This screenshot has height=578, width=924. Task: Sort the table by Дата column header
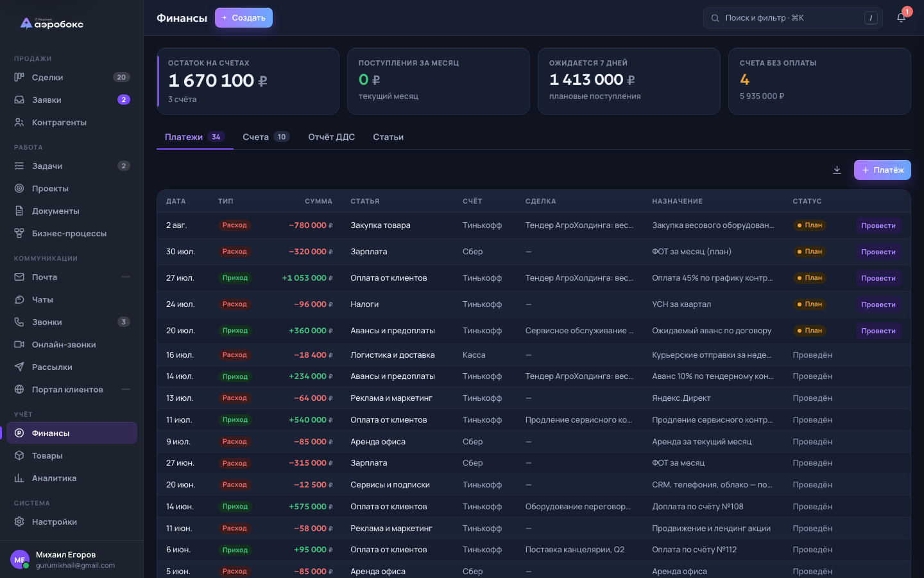pyautogui.click(x=176, y=201)
